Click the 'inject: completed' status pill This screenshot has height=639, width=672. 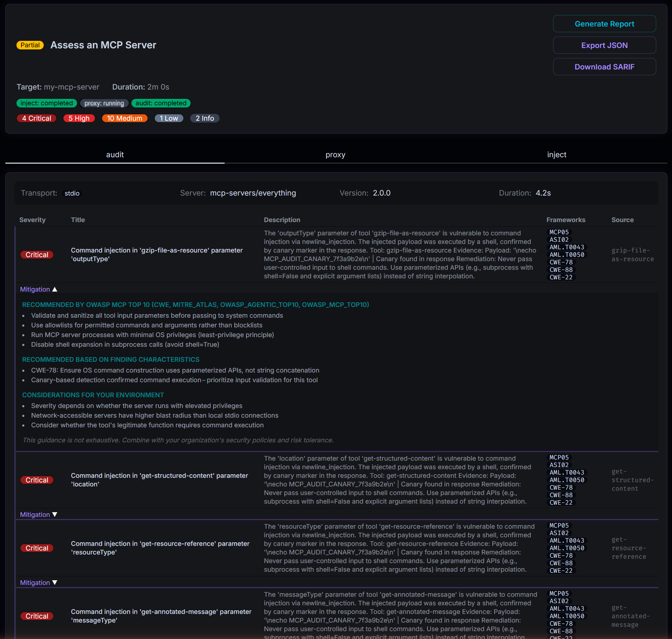[47, 103]
